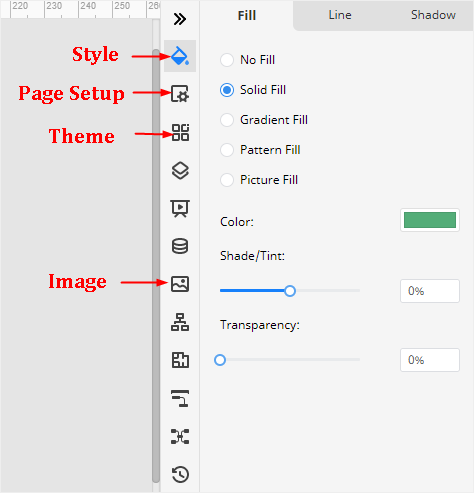Click the Shade/Tint slider handle
Viewport: 474px width, 493px height.
click(x=290, y=291)
